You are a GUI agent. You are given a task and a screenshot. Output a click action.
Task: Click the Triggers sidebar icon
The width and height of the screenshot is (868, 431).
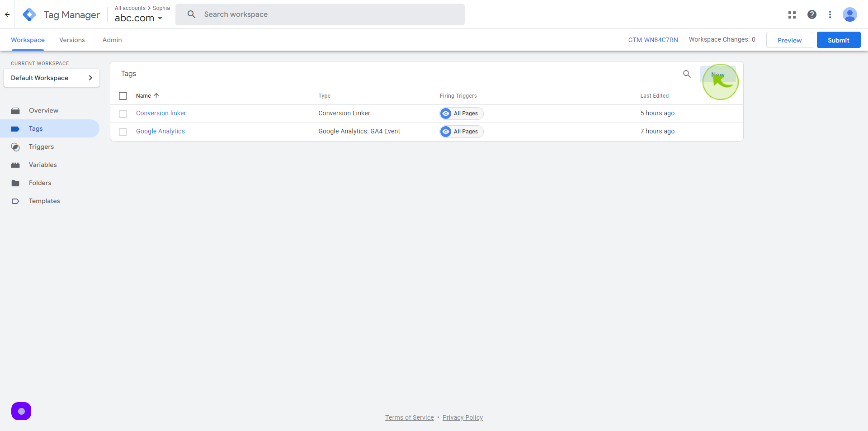(x=15, y=147)
